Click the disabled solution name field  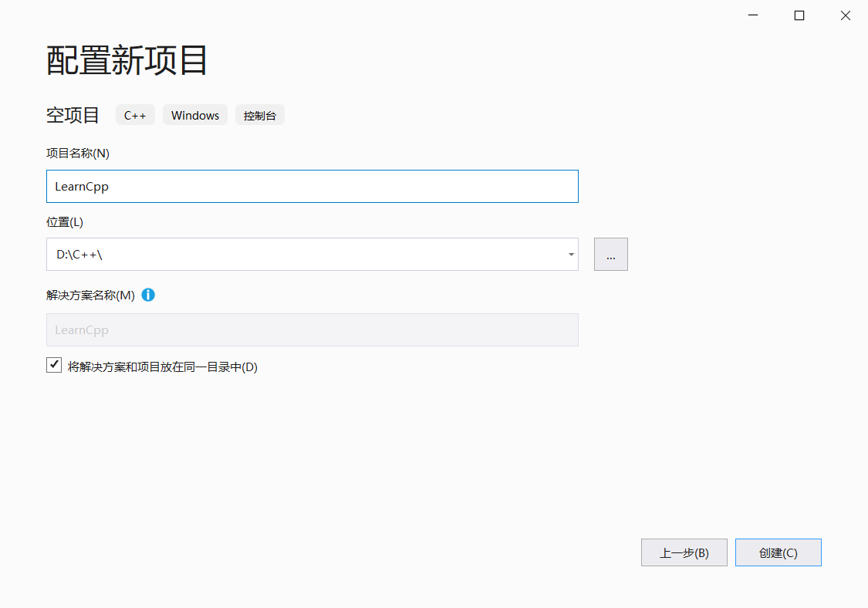(x=312, y=330)
